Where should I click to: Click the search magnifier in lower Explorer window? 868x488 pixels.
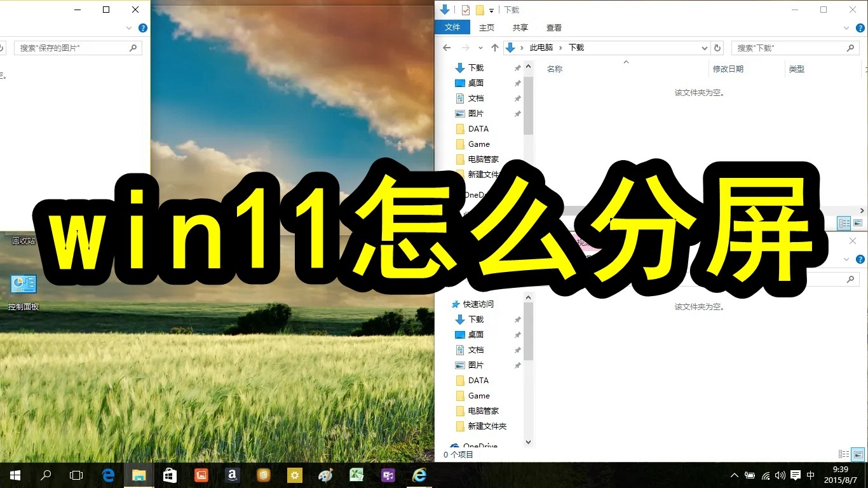click(x=851, y=279)
